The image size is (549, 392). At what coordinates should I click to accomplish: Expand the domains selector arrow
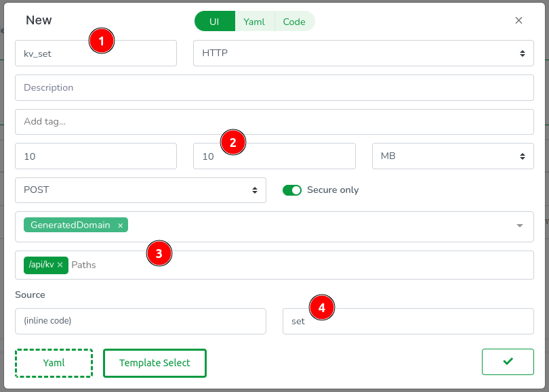click(519, 226)
